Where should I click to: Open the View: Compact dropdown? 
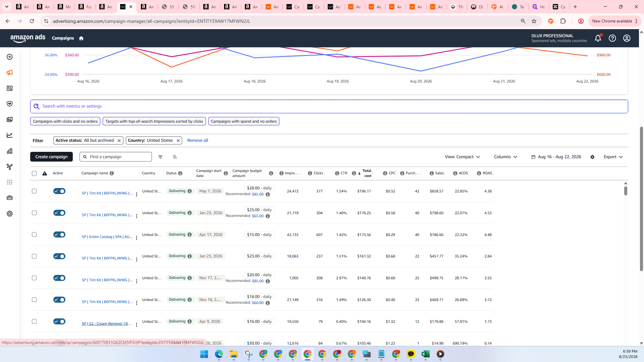pos(462,157)
